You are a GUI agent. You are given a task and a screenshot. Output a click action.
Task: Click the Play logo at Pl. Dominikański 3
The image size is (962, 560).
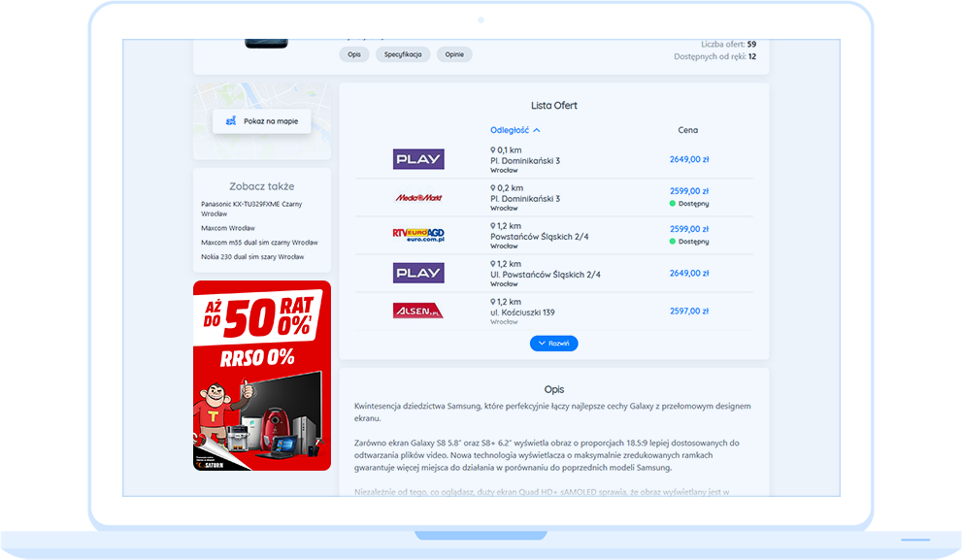point(418,159)
